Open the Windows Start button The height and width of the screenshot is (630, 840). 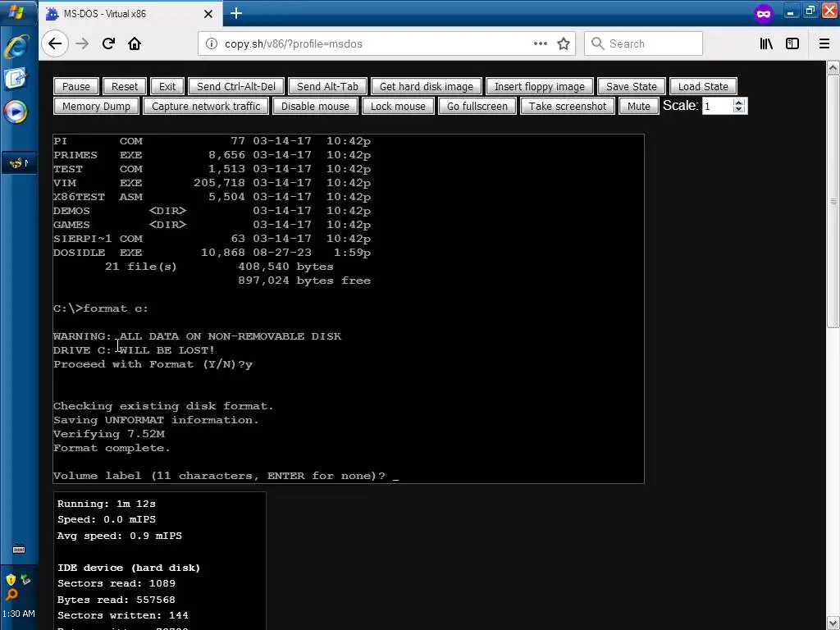point(16,11)
